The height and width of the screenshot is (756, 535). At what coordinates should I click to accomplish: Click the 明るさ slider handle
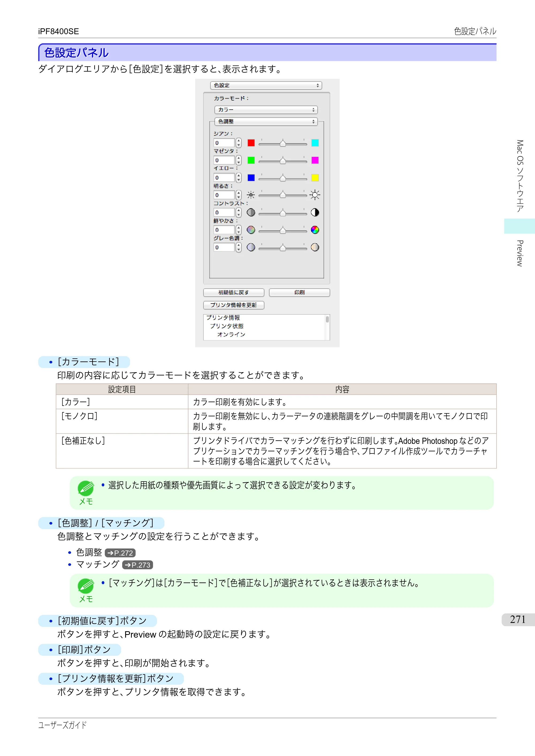[x=283, y=195]
